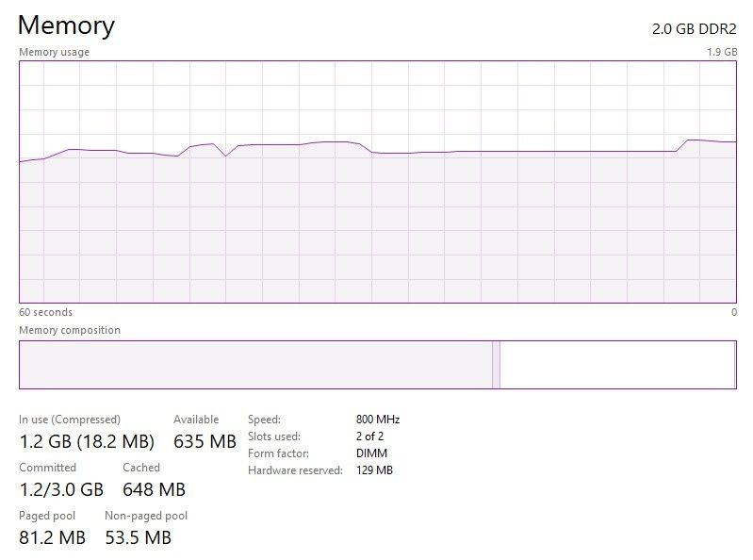Click the Committed value 1.2/3.0 GB
Screen dimensions: 753x560
[x=61, y=489]
